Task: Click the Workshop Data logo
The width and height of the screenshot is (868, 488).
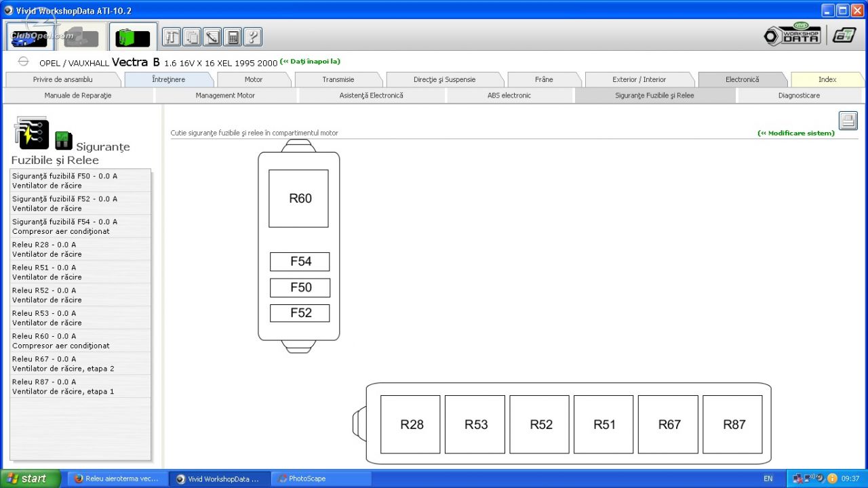Action: (x=792, y=35)
